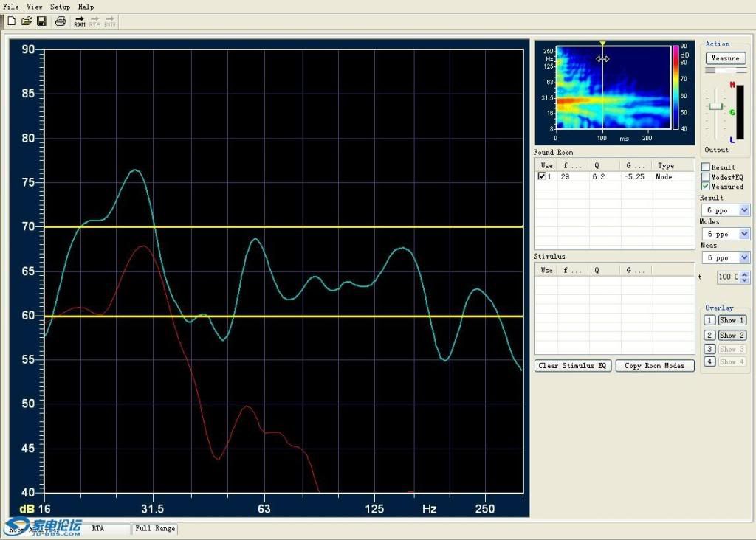The width and height of the screenshot is (756, 540).
Task: Open a file with the folder icon
Action: click(27, 21)
